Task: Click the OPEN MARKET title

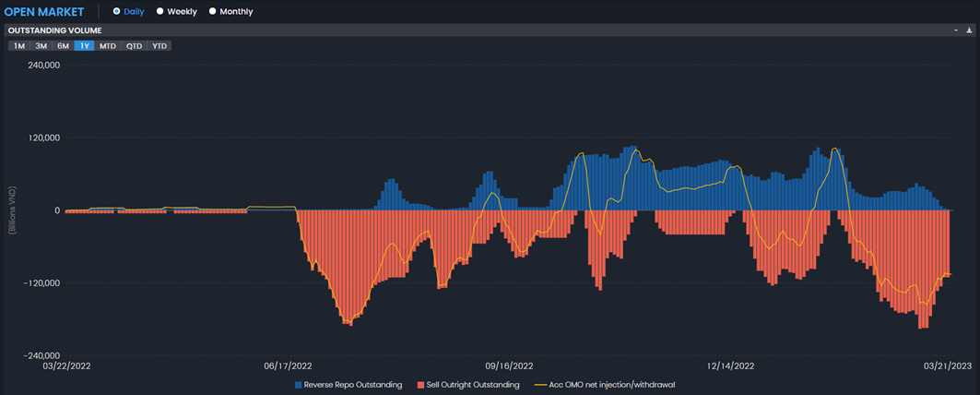Action: click(x=44, y=12)
